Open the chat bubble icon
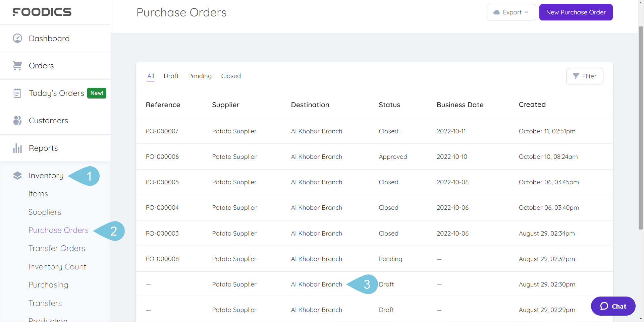 pyautogui.click(x=604, y=306)
